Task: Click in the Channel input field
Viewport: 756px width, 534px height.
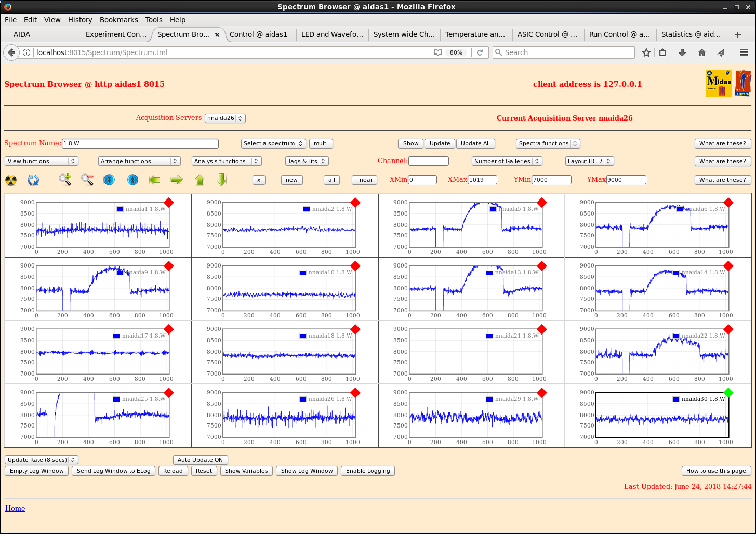Action: point(429,161)
